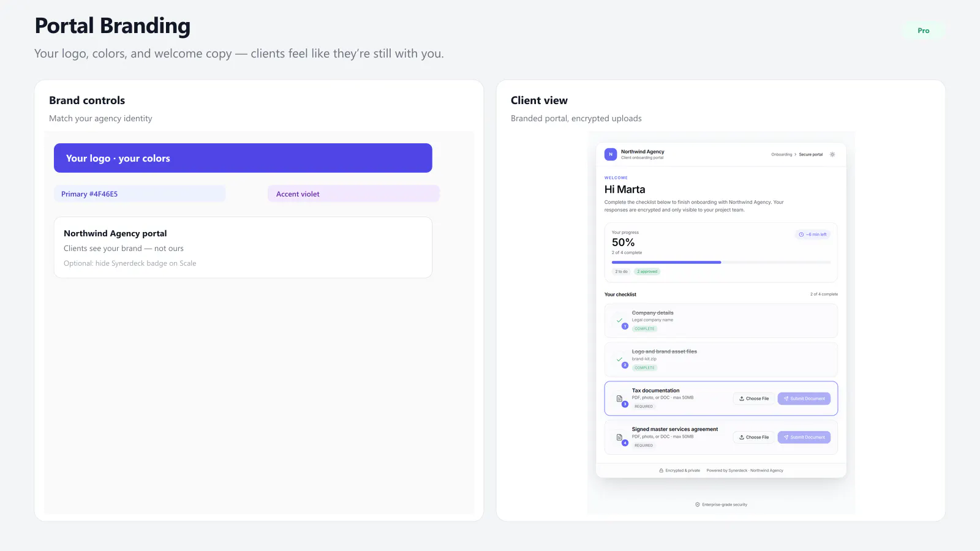Click the 'Tax documentation' title
Viewport: 980px width, 551px height.
[x=655, y=391]
